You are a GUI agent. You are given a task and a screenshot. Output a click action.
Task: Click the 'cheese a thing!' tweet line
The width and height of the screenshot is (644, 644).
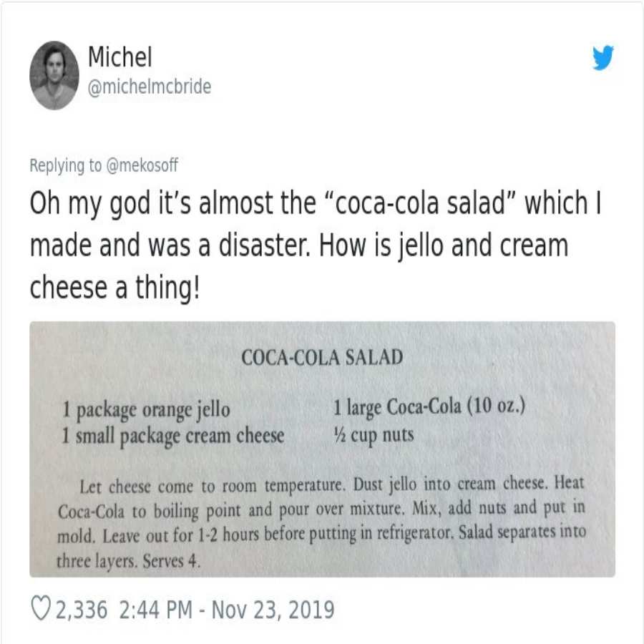coord(114,288)
